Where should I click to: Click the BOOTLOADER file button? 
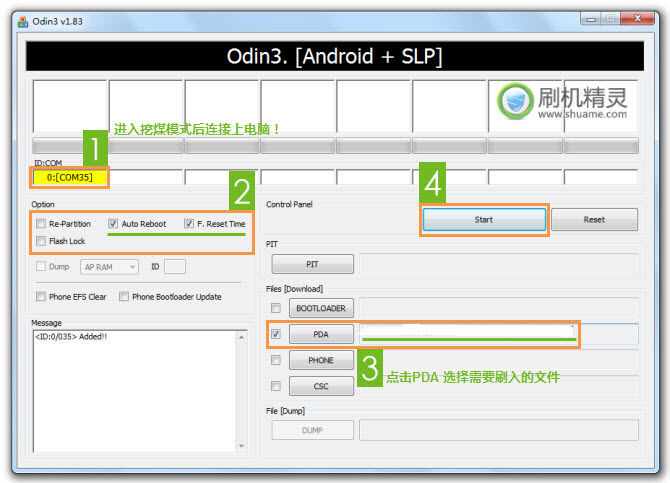point(321,308)
